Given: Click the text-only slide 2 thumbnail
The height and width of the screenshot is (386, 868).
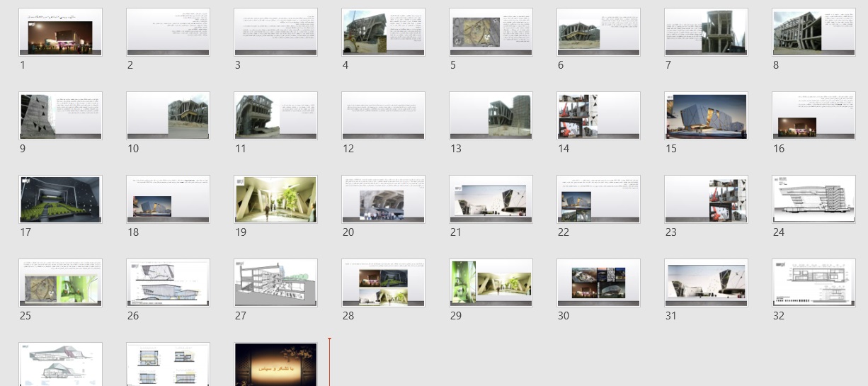Looking at the screenshot, I should pyautogui.click(x=168, y=32).
